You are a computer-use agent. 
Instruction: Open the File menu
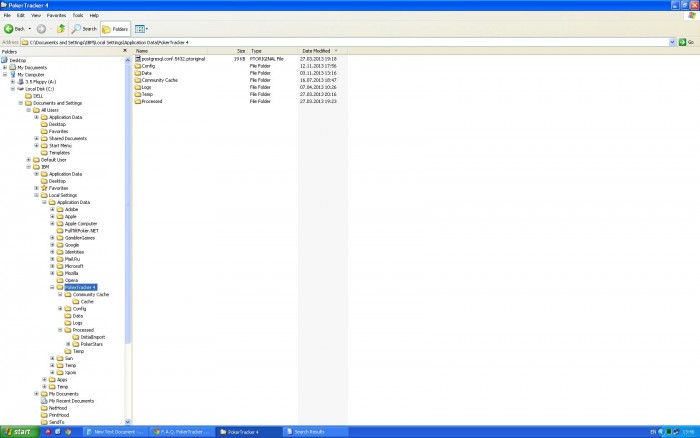click(x=7, y=15)
